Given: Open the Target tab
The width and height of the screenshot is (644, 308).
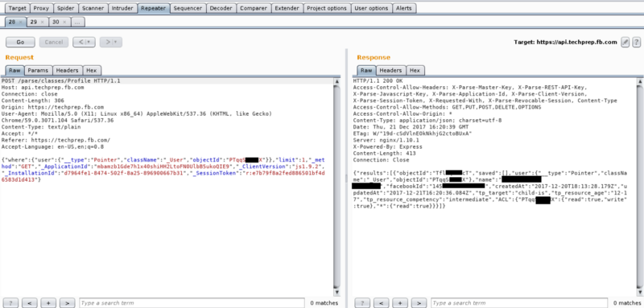Looking at the screenshot, I should tap(17, 8).
